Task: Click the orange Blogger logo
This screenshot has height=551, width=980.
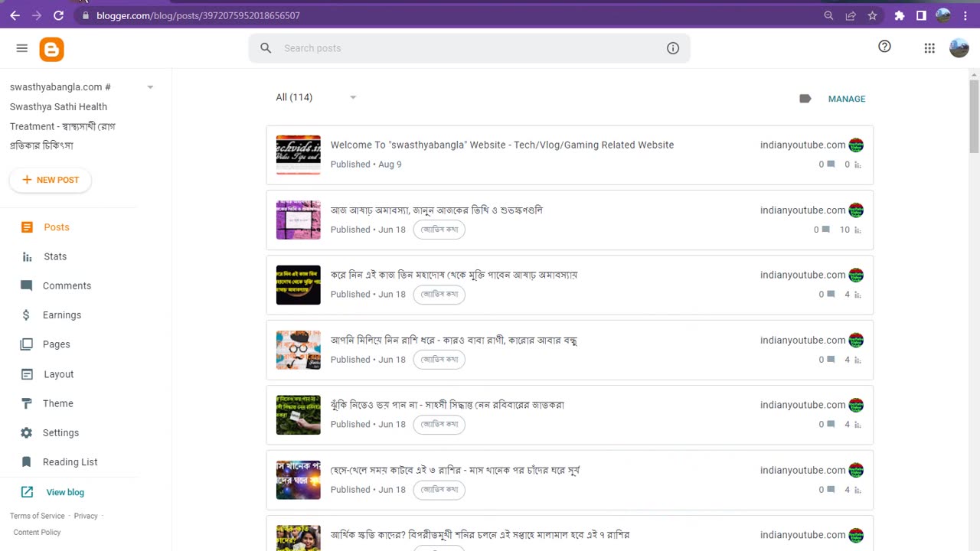Action: tap(51, 50)
